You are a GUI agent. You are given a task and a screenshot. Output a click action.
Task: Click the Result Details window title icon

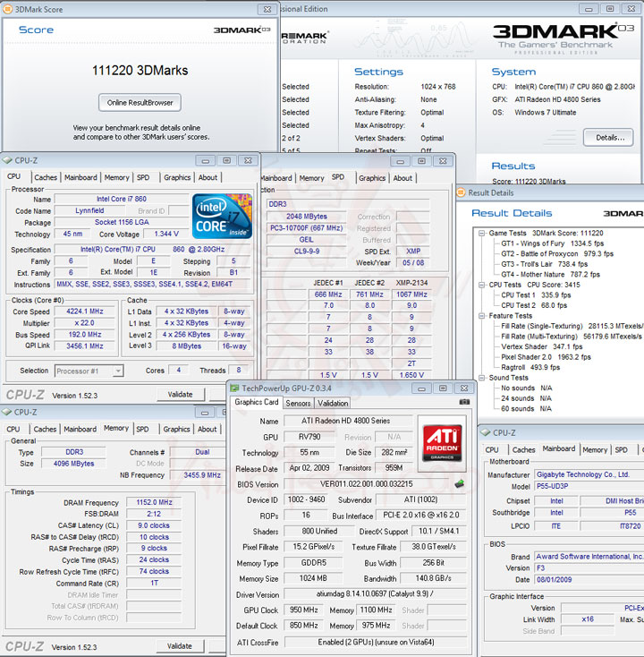point(461,192)
